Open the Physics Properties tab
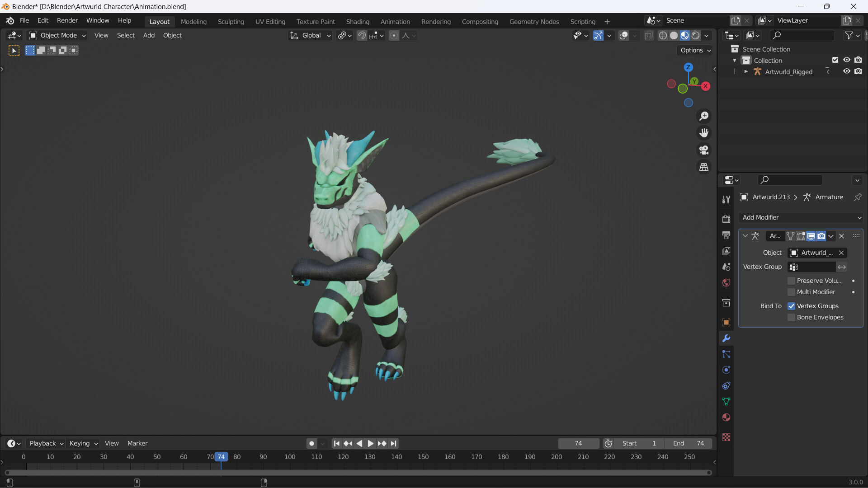The height and width of the screenshot is (488, 868). 726,370
